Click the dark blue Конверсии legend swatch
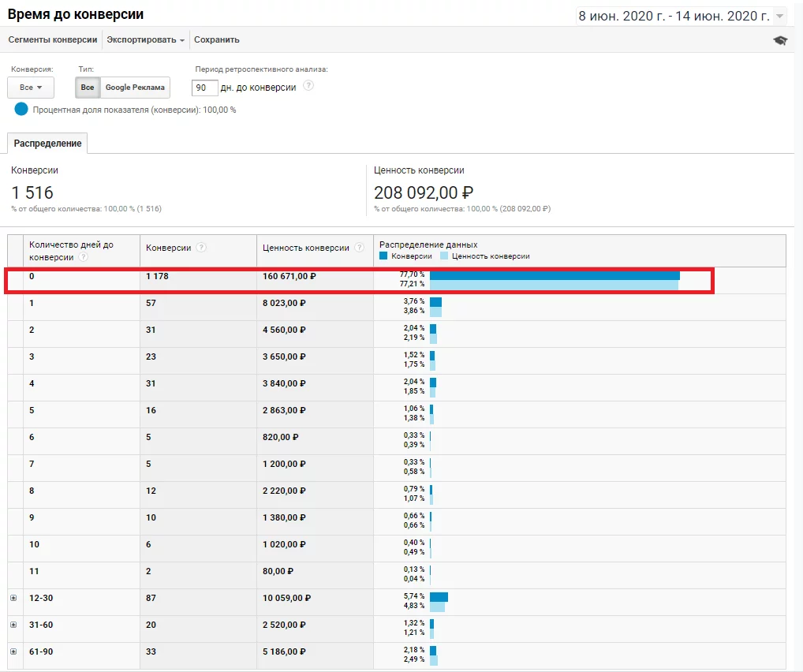Image resolution: width=803 pixels, height=672 pixels. [x=383, y=256]
